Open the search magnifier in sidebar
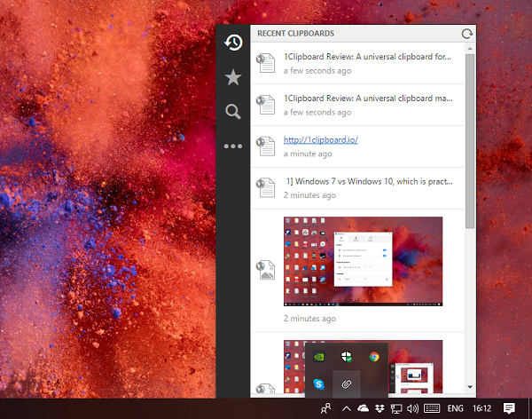 (x=233, y=112)
